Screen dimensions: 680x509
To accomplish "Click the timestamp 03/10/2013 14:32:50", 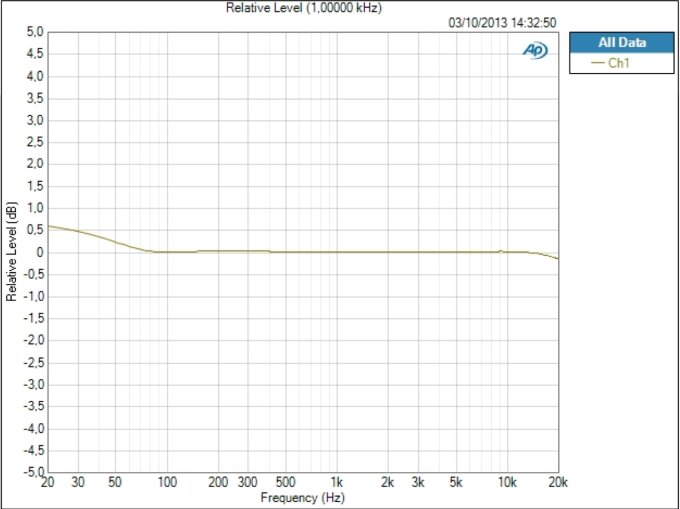I will [502, 23].
